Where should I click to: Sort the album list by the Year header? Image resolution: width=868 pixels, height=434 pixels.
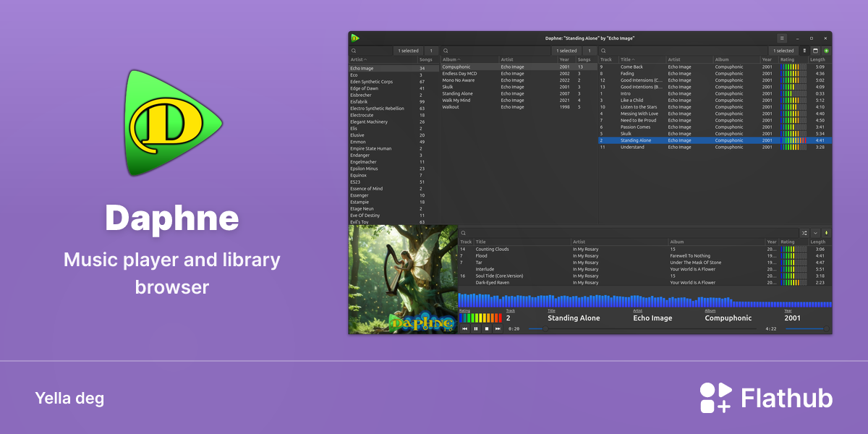(x=566, y=59)
